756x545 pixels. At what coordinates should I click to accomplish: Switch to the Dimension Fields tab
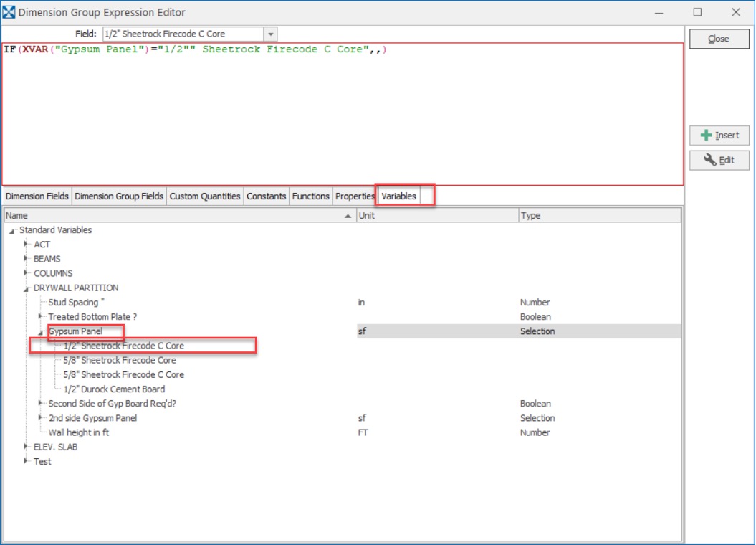tap(37, 196)
